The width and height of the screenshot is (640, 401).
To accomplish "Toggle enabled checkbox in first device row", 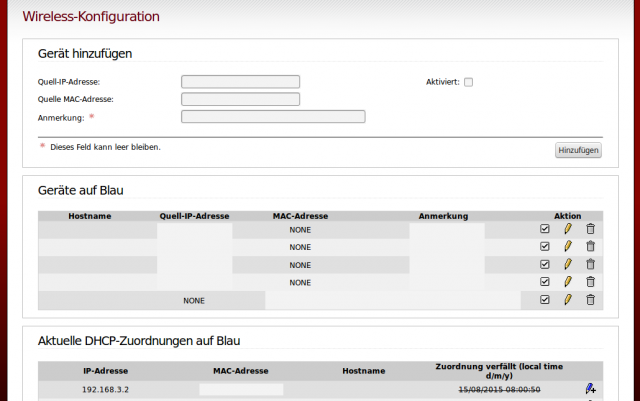I will tap(544, 229).
